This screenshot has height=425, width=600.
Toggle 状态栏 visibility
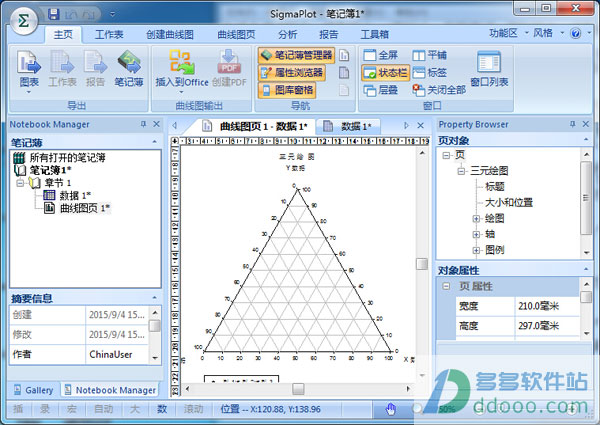point(385,73)
